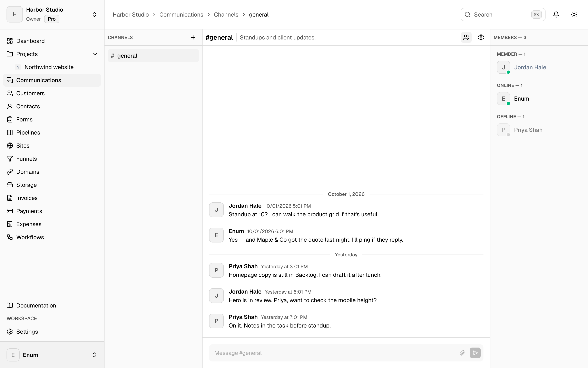Open the notifications bell

[x=556, y=15]
